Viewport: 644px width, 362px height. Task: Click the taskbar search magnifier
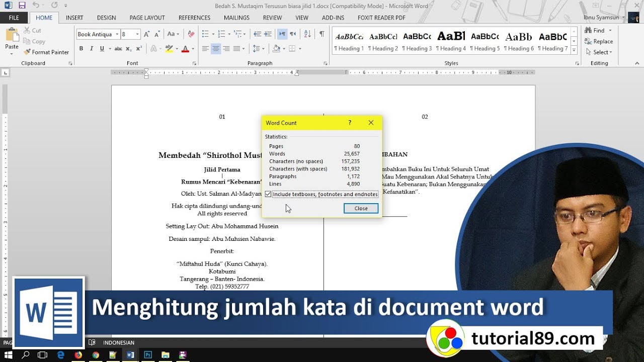click(x=26, y=354)
